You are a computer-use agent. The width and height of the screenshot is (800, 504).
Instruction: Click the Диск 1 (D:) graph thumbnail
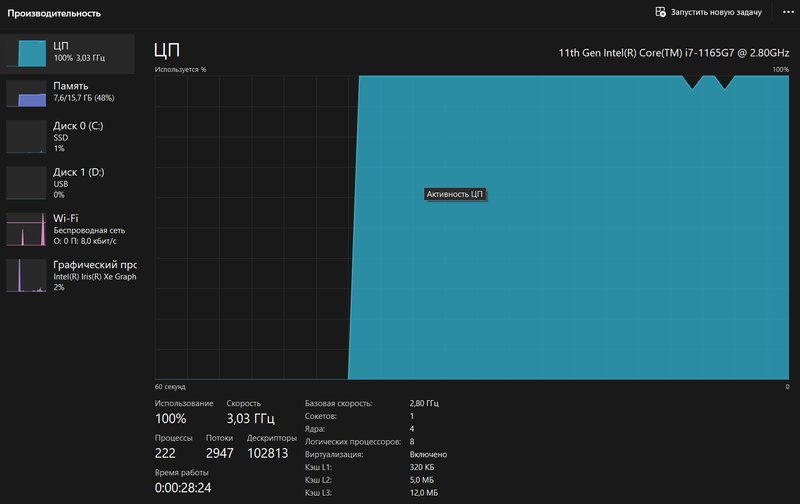26,183
